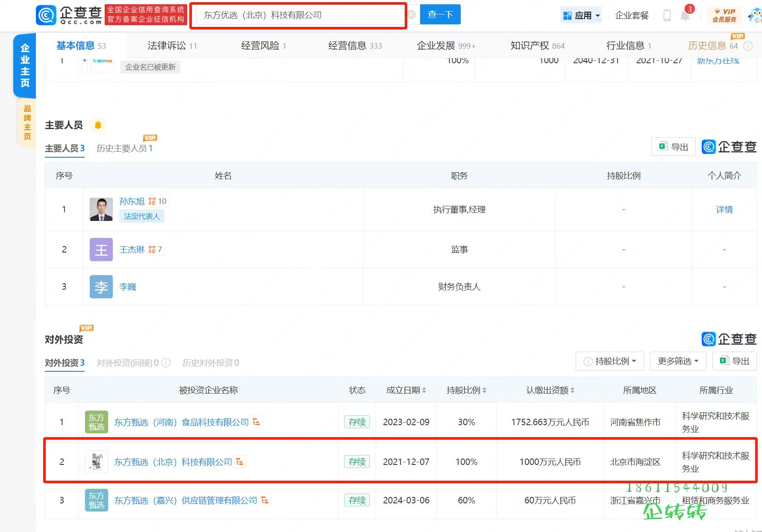The height and width of the screenshot is (532, 762).
Task: Open the 持股比例 filter dropdown
Action: [610, 362]
